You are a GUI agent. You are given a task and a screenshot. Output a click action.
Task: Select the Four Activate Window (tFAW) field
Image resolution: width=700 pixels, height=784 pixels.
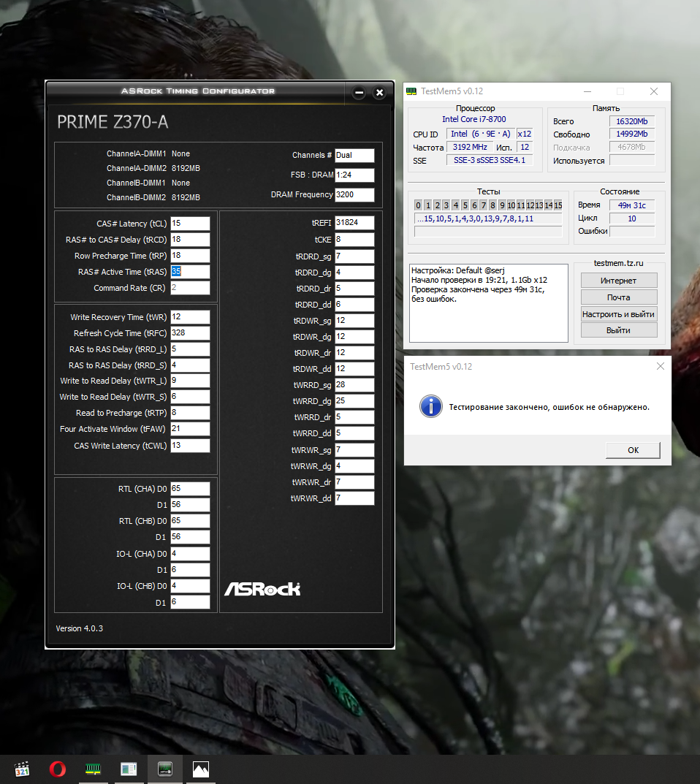(x=190, y=428)
